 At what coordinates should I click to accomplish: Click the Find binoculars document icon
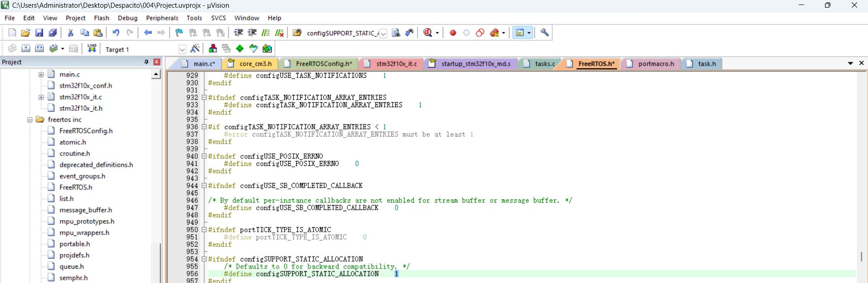pyautogui.click(x=396, y=33)
